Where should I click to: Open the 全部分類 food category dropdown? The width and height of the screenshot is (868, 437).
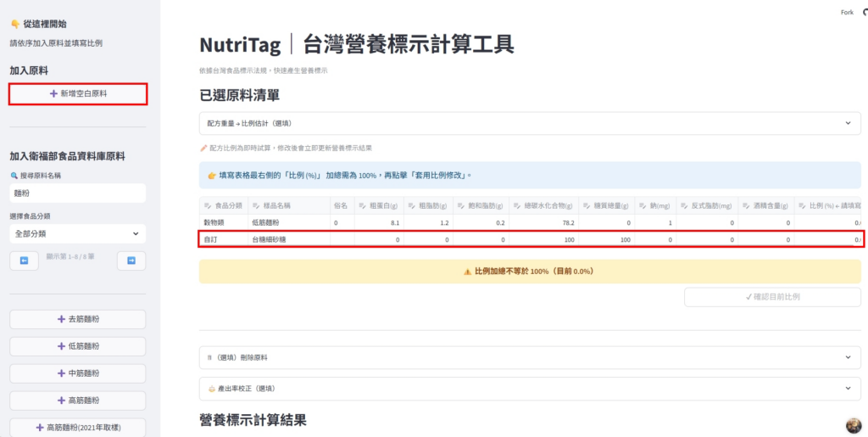78,233
